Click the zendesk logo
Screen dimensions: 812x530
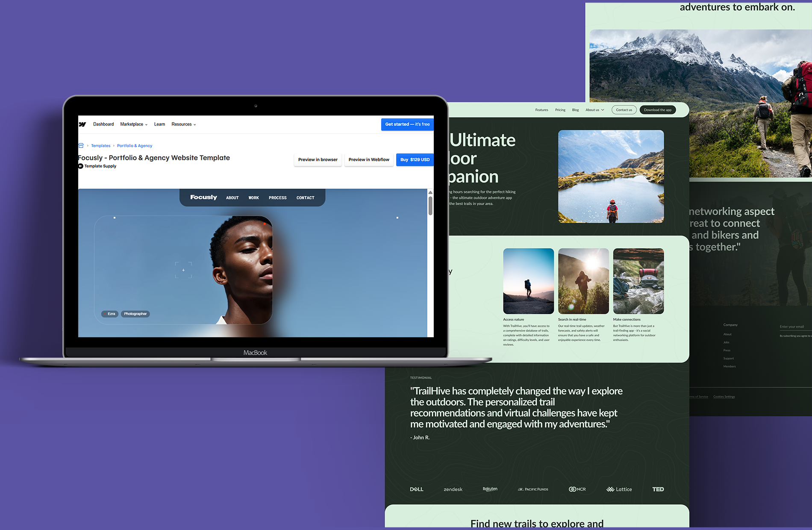(453, 489)
